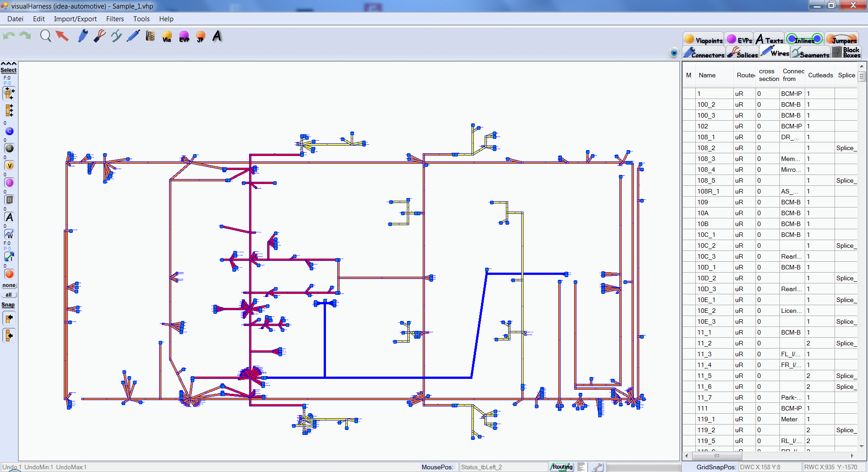Collapse the Select sidebar panel arrows
This screenshot has height=472, width=868.
9,64
